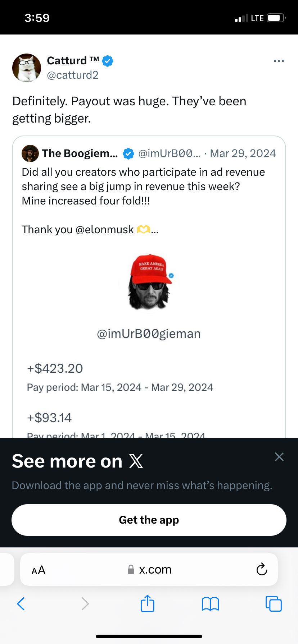Dismiss the See more on X banner
This screenshot has width=298, height=644.
279,457
